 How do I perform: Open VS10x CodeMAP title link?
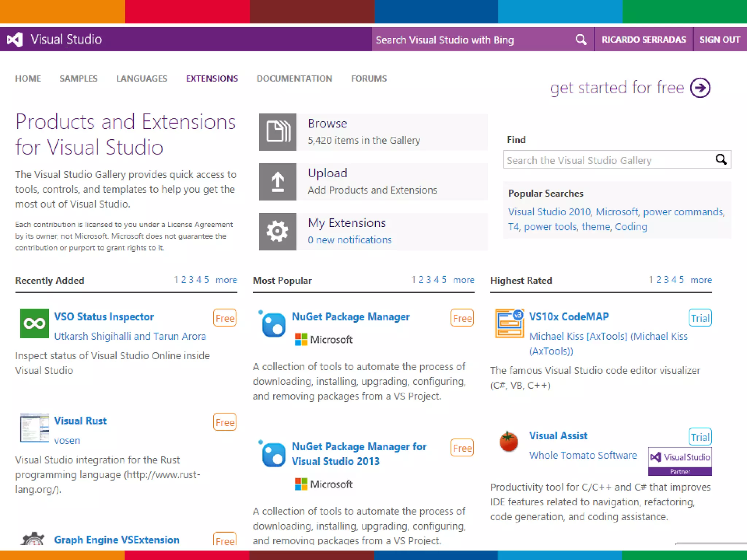tap(569, 316)
